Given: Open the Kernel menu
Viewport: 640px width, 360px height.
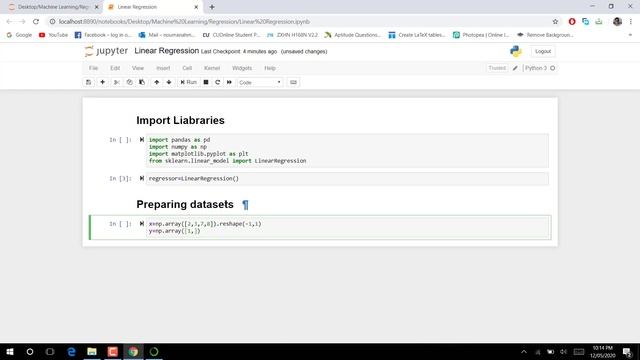Looking at the screenshot, I should 212,68.
